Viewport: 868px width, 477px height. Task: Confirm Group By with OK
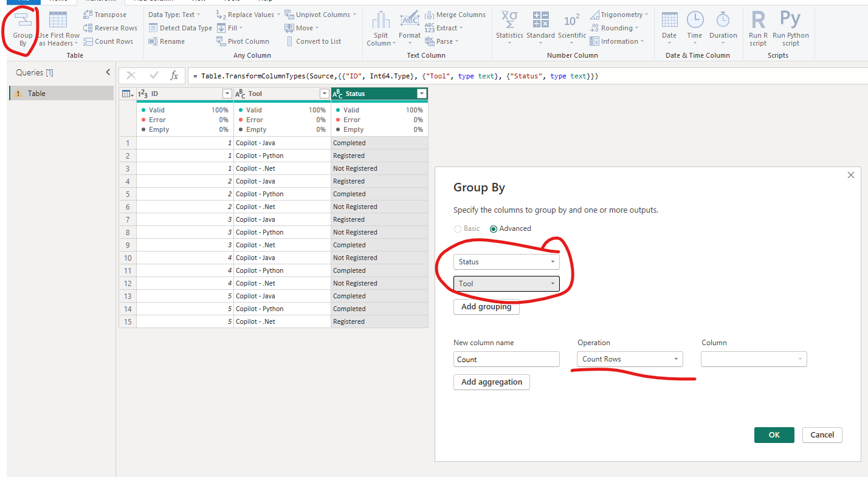click(774, 435)
